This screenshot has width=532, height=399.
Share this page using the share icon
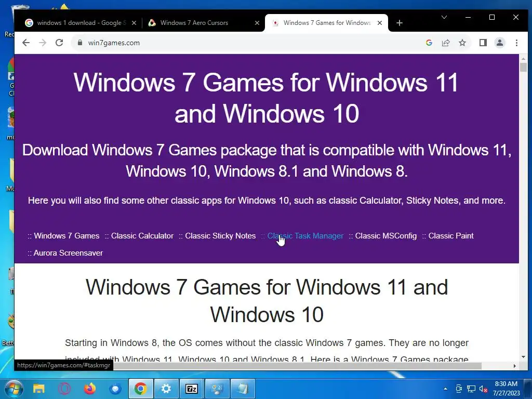click(445, 43)
